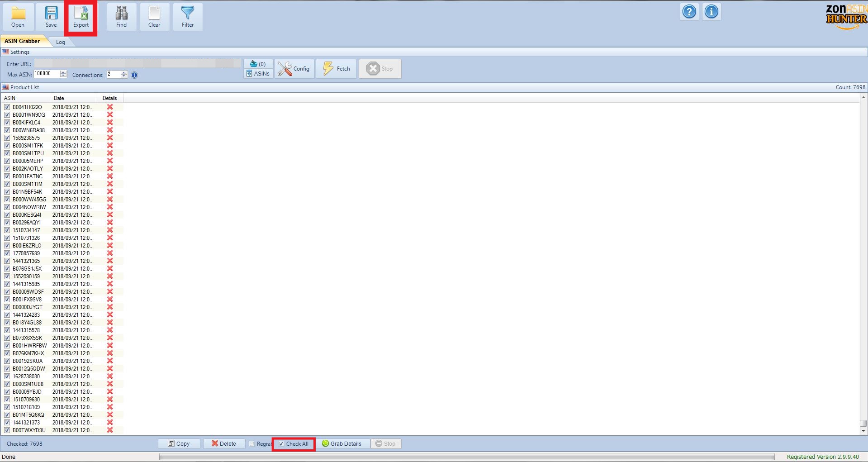Open the basket (0) button

[258, 64]
